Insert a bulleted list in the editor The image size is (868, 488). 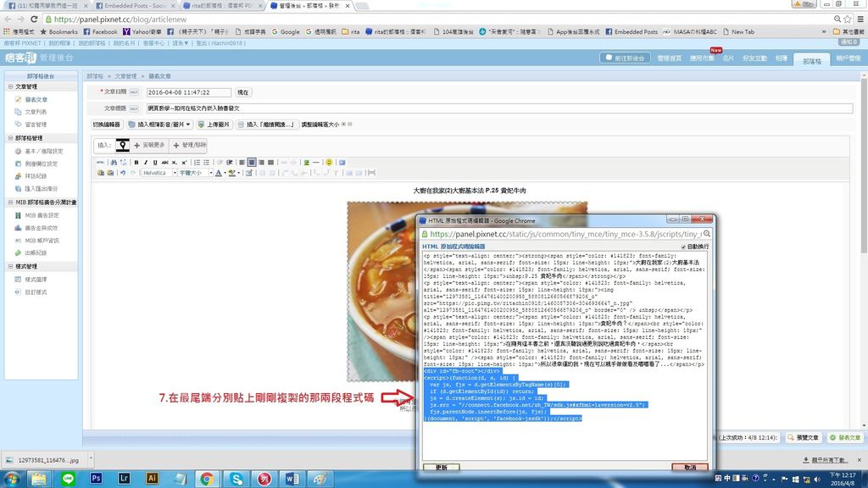[207, 162]
